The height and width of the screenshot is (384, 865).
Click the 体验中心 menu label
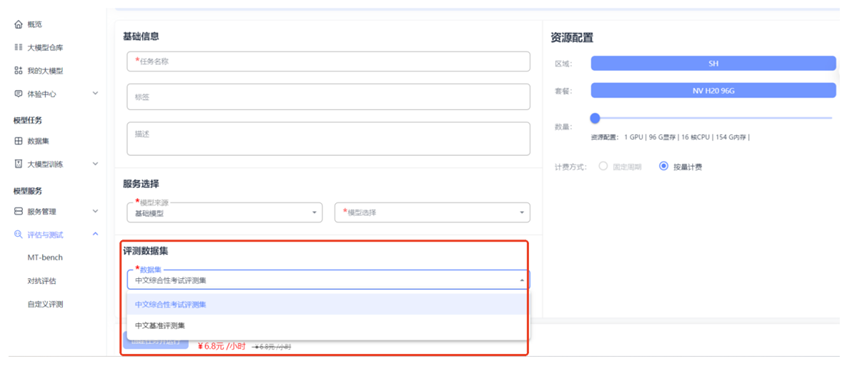coord(42,94)
